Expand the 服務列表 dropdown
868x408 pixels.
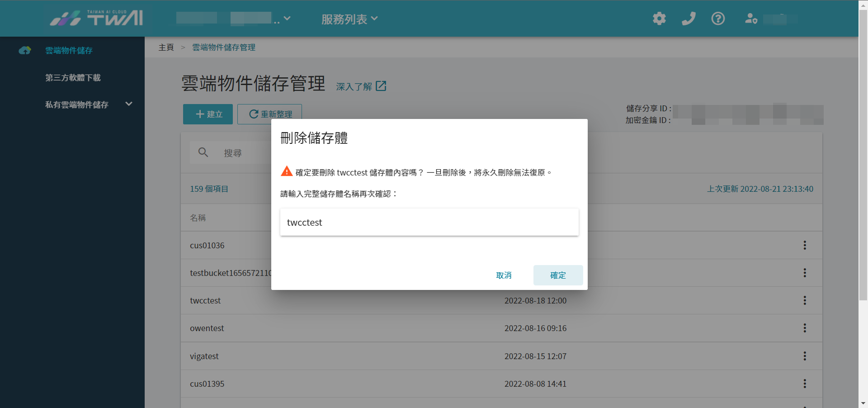pyautogui.click(x=349, y=19)
